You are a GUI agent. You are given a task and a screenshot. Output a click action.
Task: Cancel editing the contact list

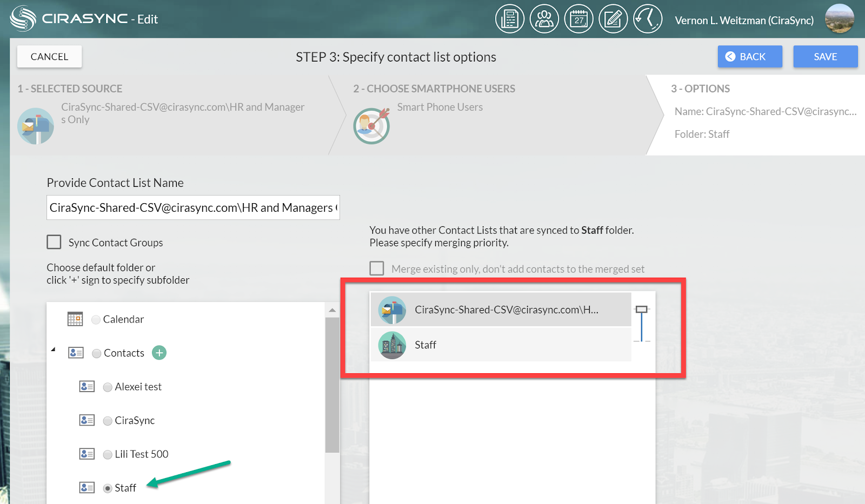click(49, 57)
